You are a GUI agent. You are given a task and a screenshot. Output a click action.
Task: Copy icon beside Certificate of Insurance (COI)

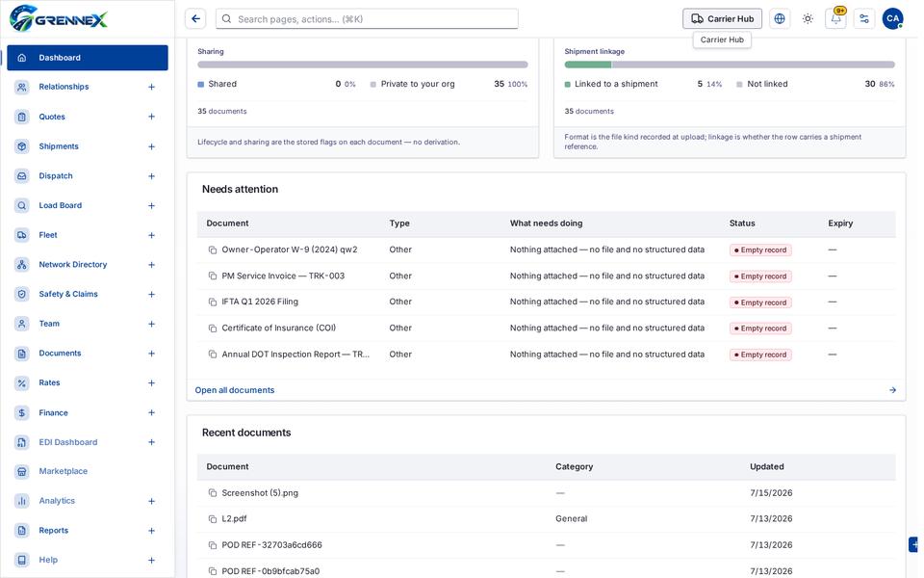[x=213, y=328]
